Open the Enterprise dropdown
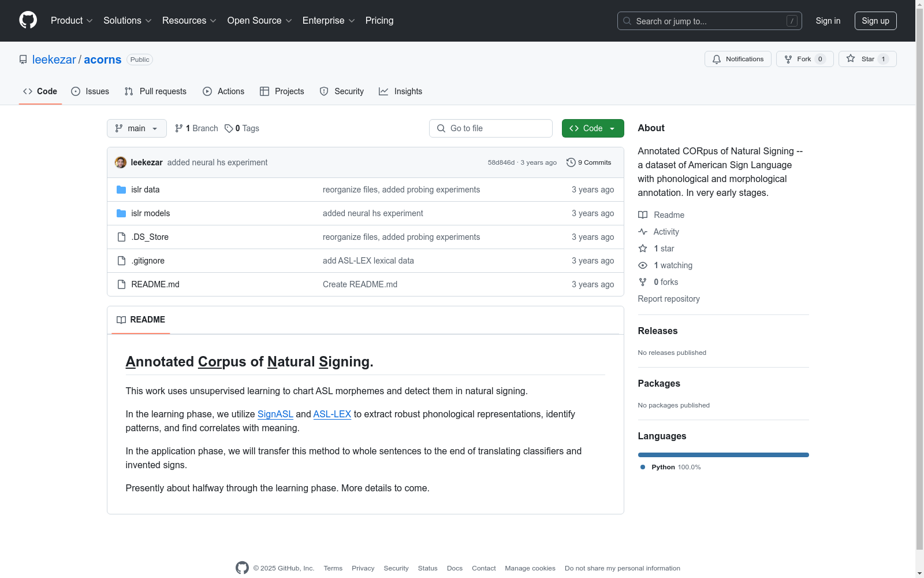924x578 pixels. [x=329, y=21]
